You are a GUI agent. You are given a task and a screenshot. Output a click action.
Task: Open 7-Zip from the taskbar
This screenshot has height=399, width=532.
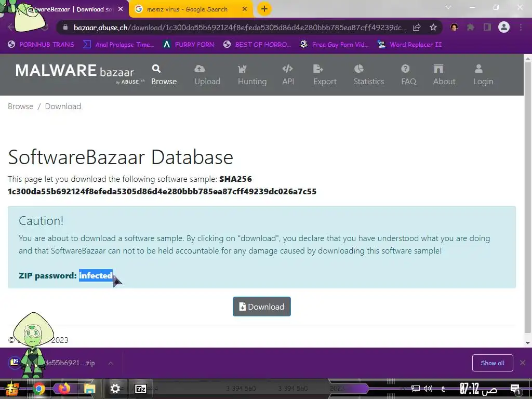(x=140, y=389)
